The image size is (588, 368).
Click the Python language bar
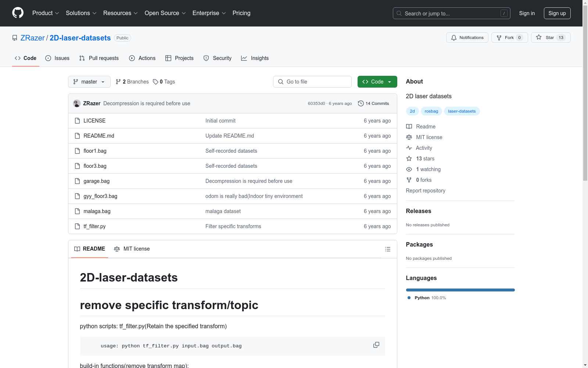pyautogui.click(x=460, y=290)
